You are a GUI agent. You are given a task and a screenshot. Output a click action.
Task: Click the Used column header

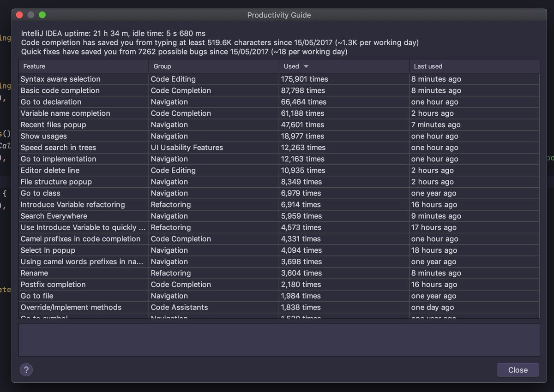click(344, 66)
